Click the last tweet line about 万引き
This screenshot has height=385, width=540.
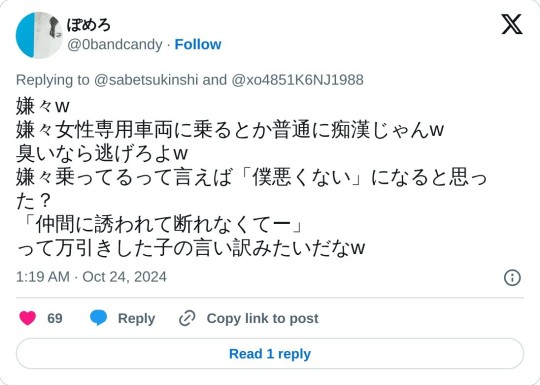(x=190, y=248)
